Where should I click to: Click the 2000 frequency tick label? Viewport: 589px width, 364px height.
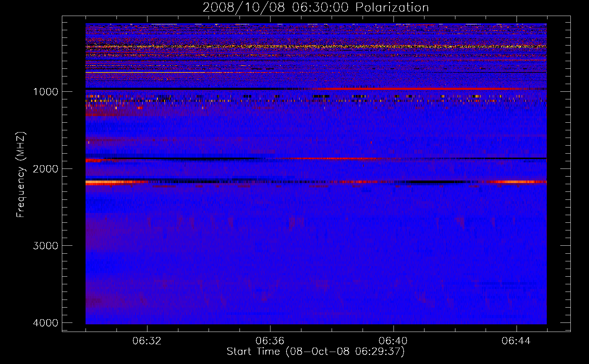pyautogui.click(x=46, y=169)
